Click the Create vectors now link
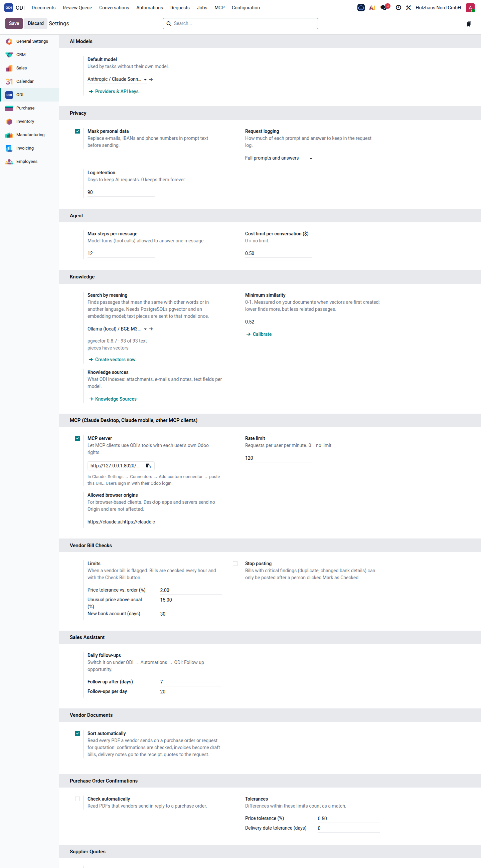 (x=112, y=360)
